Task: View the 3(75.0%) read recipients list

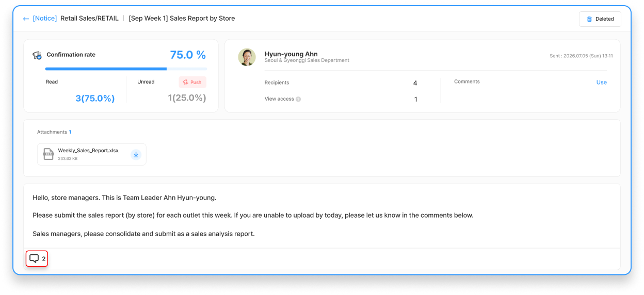Action: (x=95, y=98)
